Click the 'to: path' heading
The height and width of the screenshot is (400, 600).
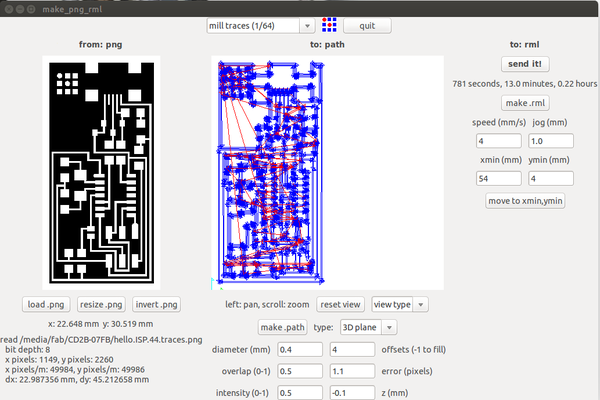327,44
